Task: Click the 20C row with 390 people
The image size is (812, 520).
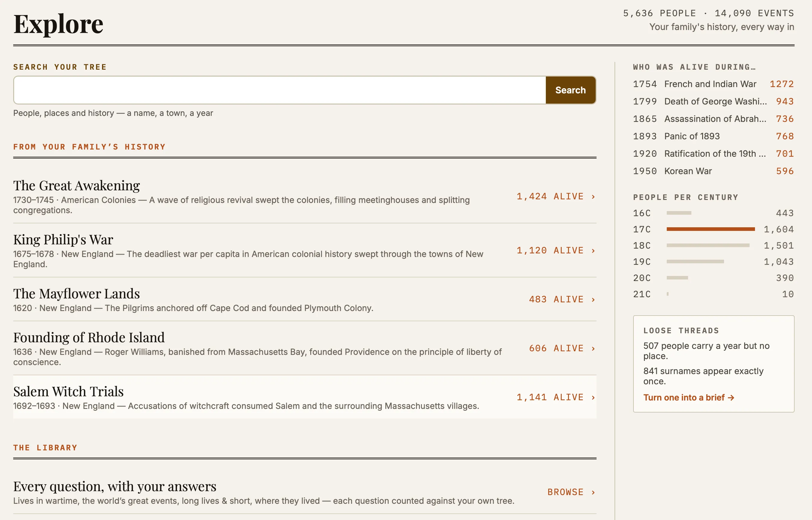Action: click(x=714, y=278)
